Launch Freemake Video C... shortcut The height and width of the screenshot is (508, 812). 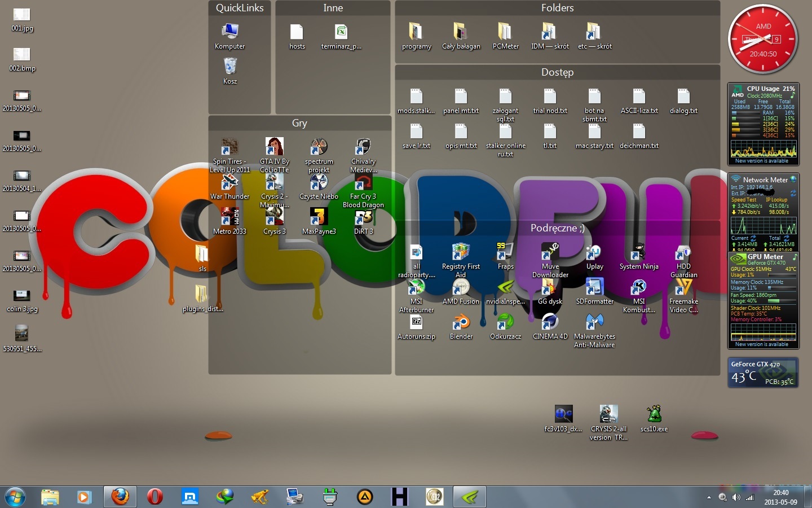[683, 296]
